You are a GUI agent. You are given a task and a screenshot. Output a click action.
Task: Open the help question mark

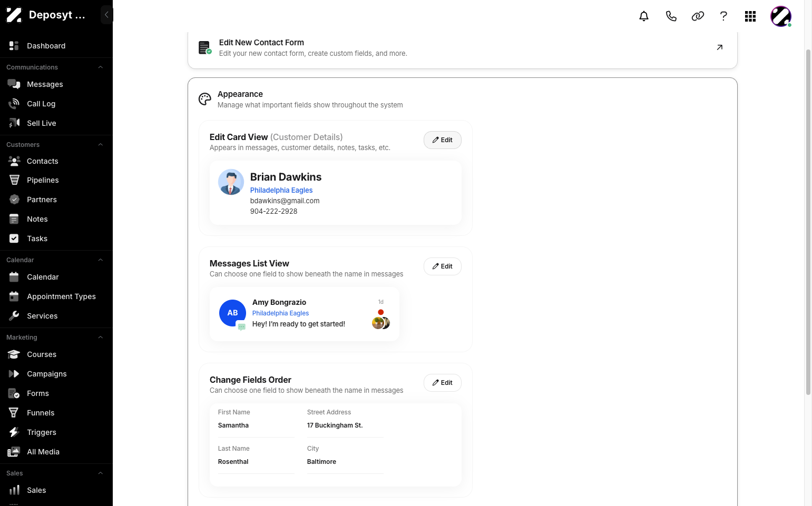(x=723, y=16)
